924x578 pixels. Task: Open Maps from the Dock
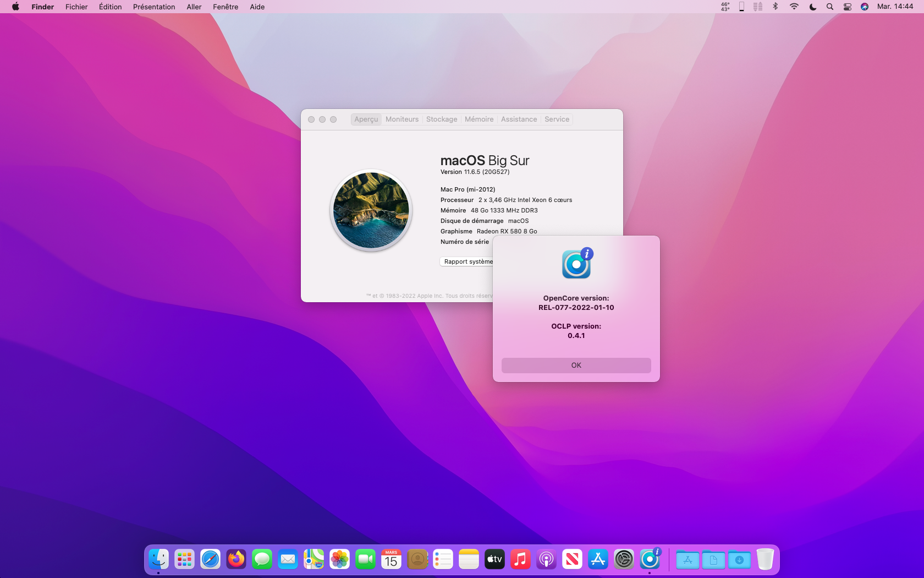click(314, 559)
